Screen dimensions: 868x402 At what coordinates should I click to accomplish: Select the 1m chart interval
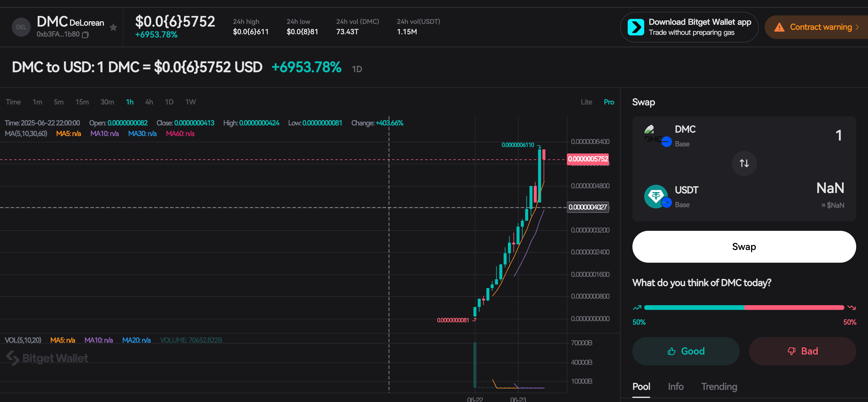coord(37,102)
